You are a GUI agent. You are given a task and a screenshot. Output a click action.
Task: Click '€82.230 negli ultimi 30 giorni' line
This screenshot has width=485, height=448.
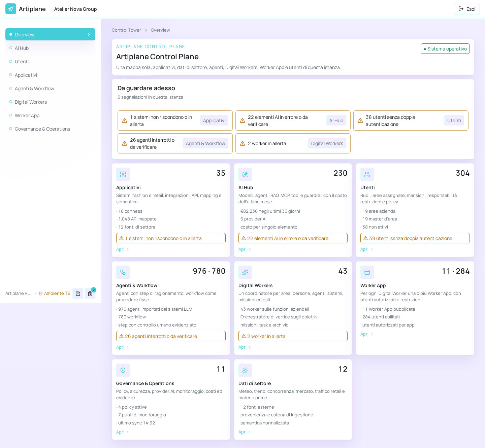pos(270,211)
